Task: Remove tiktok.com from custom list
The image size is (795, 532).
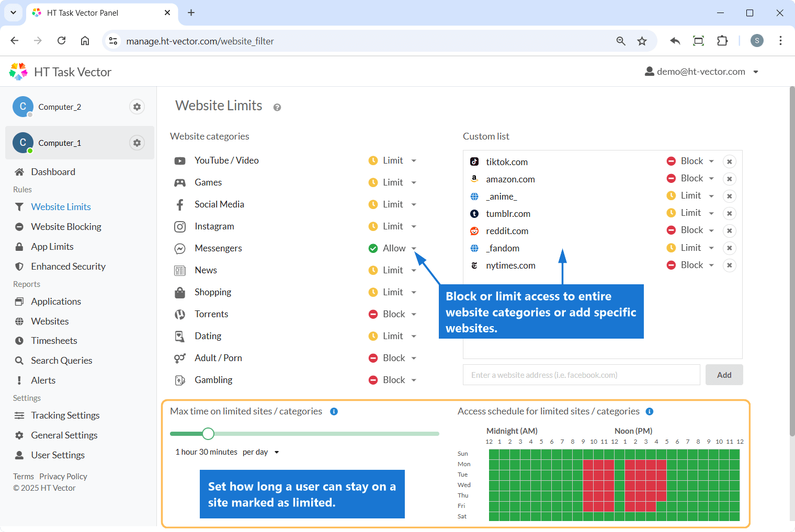Action: (x=729, y=161)
